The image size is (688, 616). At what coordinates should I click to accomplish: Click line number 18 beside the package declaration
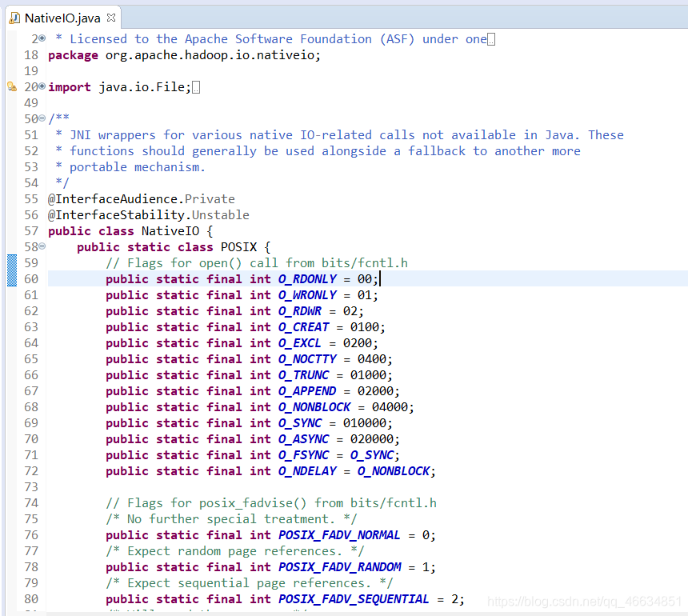click(30, 54)
